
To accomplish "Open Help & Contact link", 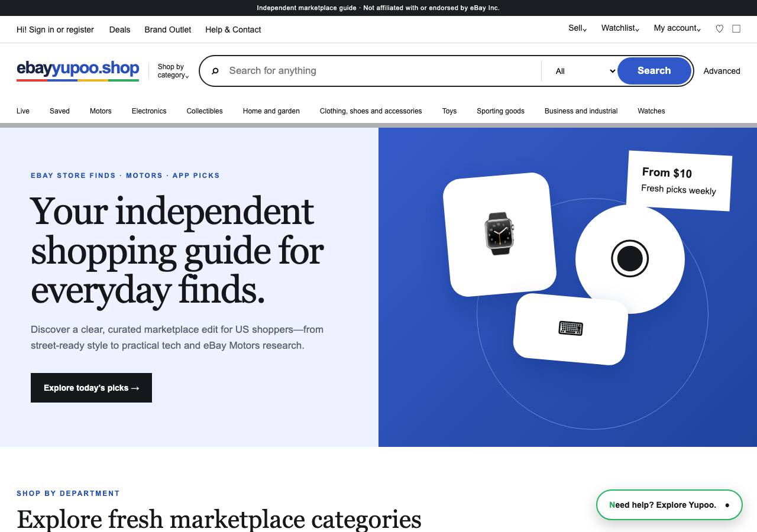I will tap(233, 30).
